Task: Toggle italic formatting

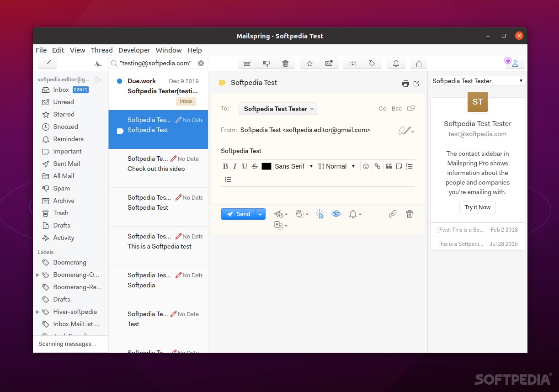Action: pyautogui.click(x=235, y=166)
